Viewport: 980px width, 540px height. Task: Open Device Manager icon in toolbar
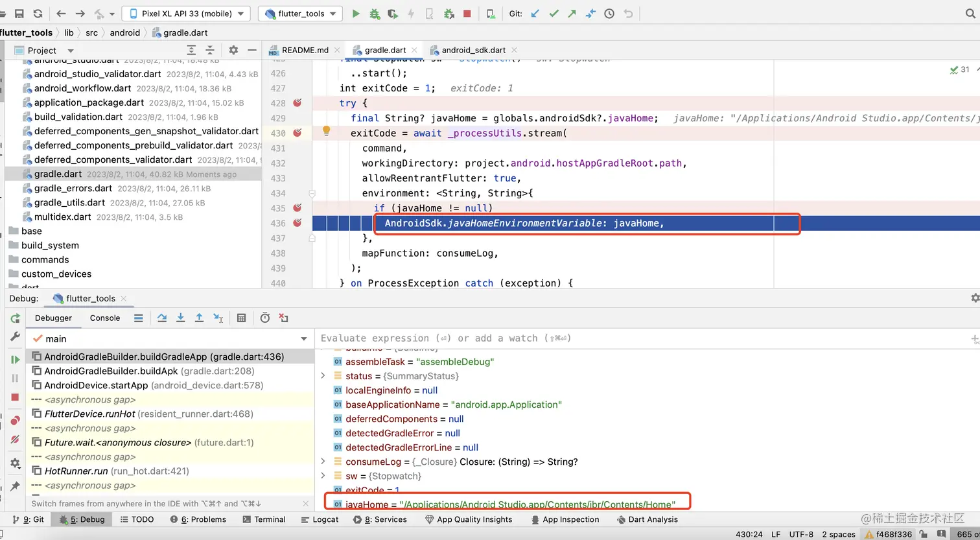pyautogui.click(x=491, y=13)
